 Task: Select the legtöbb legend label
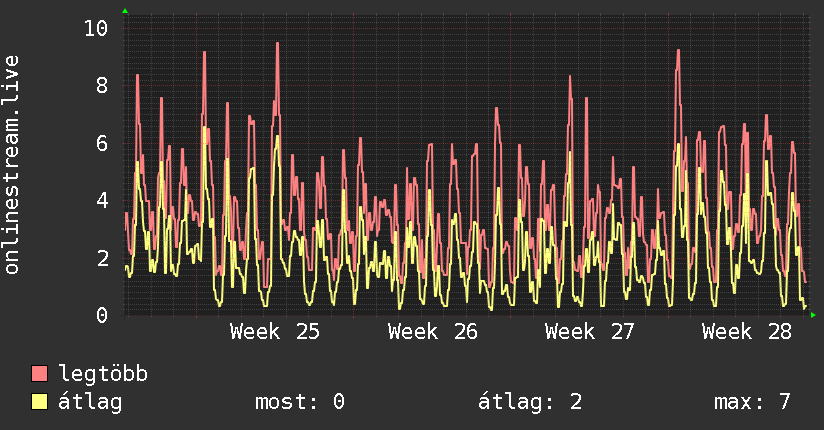[x=103, y=374]
